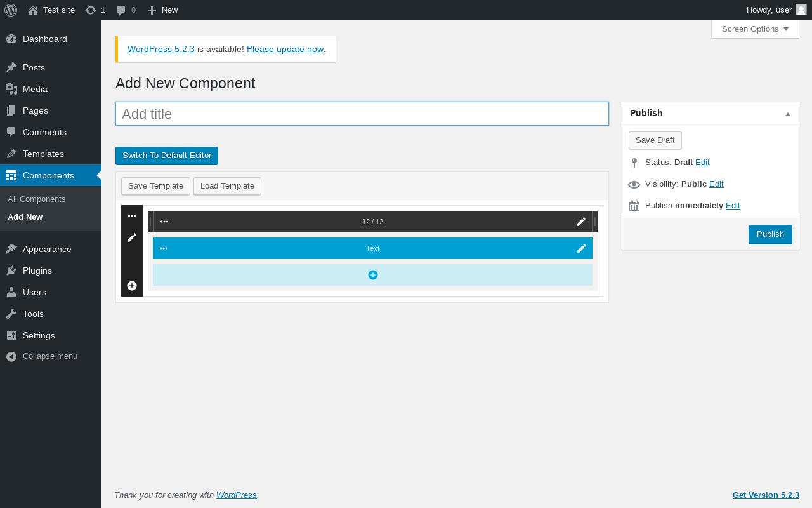This screenshot has height=508, width=812.
Task: Add a module with blue plus icon
Action: [373, 275]
